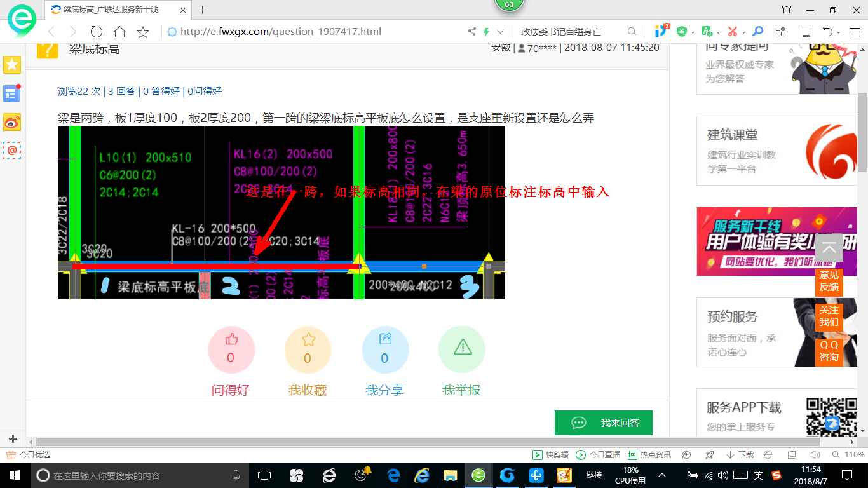This screenshot has width=868, height=488.
Task: Open the green shield online banking icon
Action: [x=682, y=32]
